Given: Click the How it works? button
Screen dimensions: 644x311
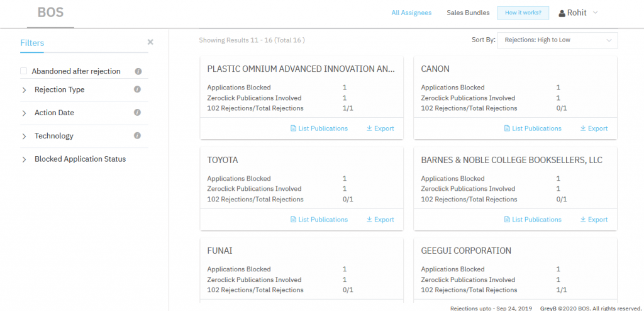Looking at the screenshot, I should point(523,13).
